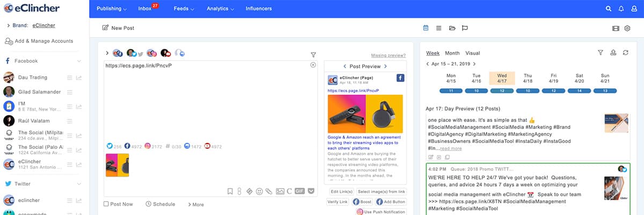Click Select image(s) from link button
This screenshot has width=644, height=215.
[382, 192]
